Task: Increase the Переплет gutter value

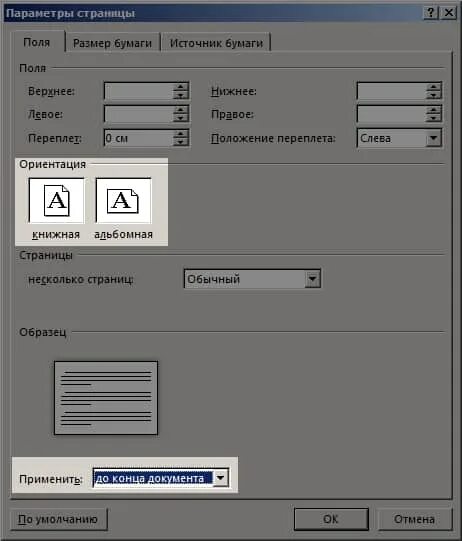Action: coord(180,134)
